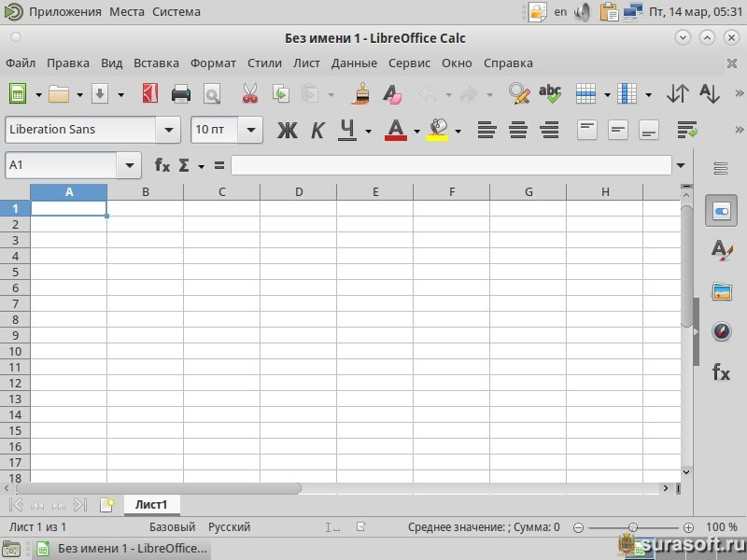This screenshot has width=747, height=560.
Task: Open the sidebar Properties panel
Action: click(x=721, y=211)
